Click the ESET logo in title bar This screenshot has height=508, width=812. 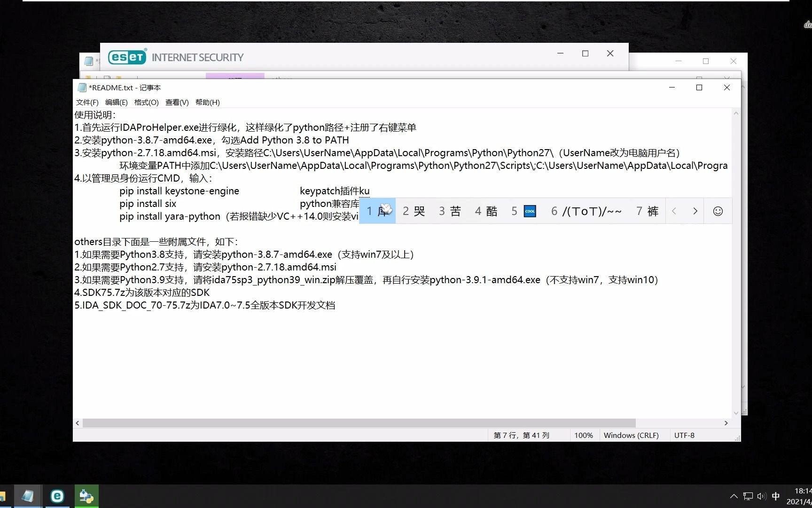(x=128, y=57)
